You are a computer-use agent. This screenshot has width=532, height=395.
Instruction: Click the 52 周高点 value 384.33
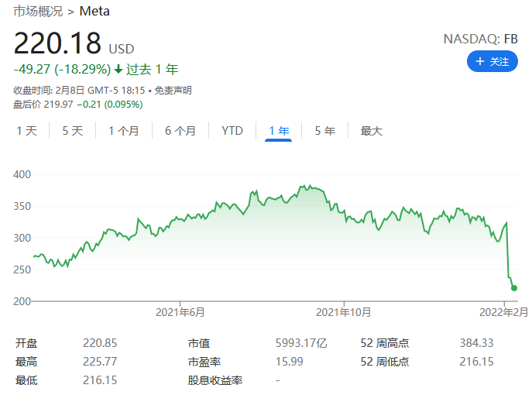476,343
